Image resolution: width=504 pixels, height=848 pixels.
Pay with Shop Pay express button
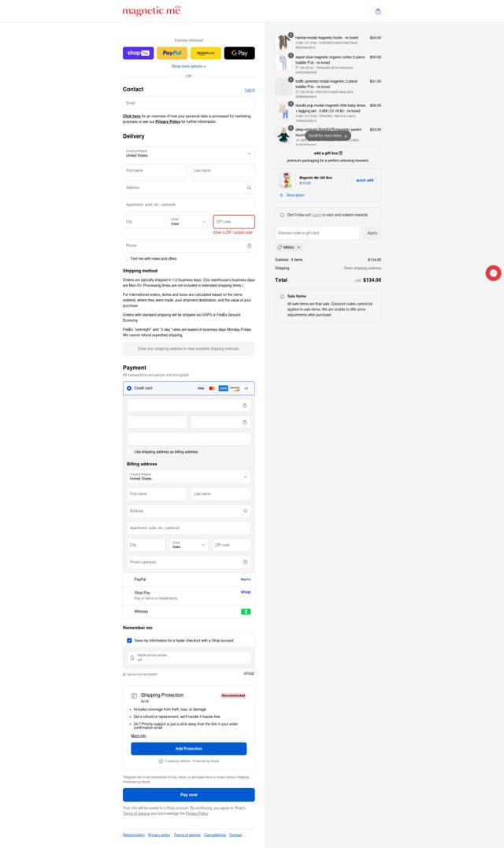point(139,53)
